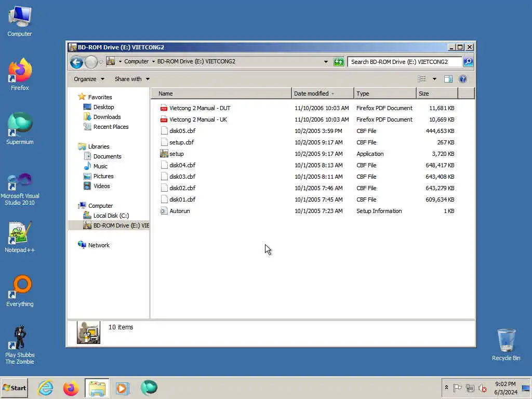Image resolution: width=532 pixels, height=399 pixels.
Task: Open the Firefox desktop shortcut
Action: click(x=20, y=75)
